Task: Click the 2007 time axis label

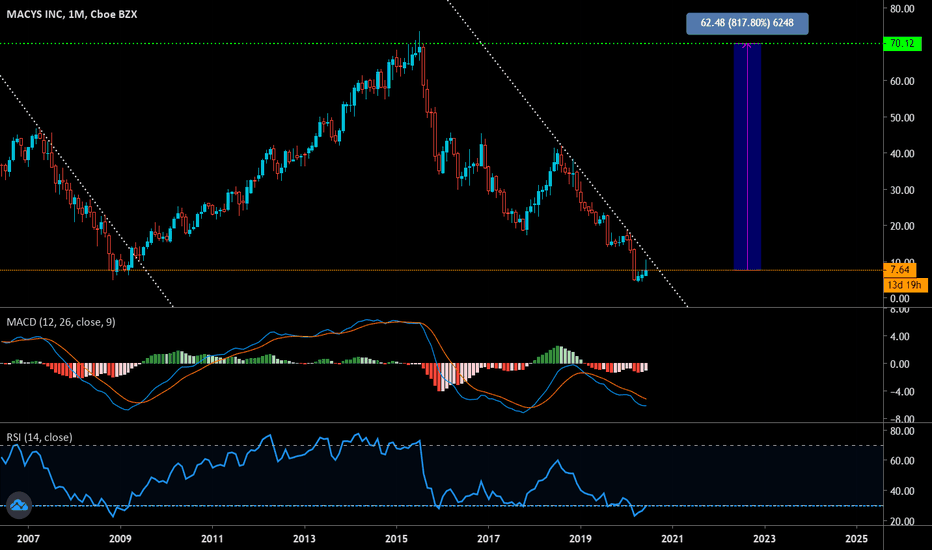Action: (x=28, y=539)
